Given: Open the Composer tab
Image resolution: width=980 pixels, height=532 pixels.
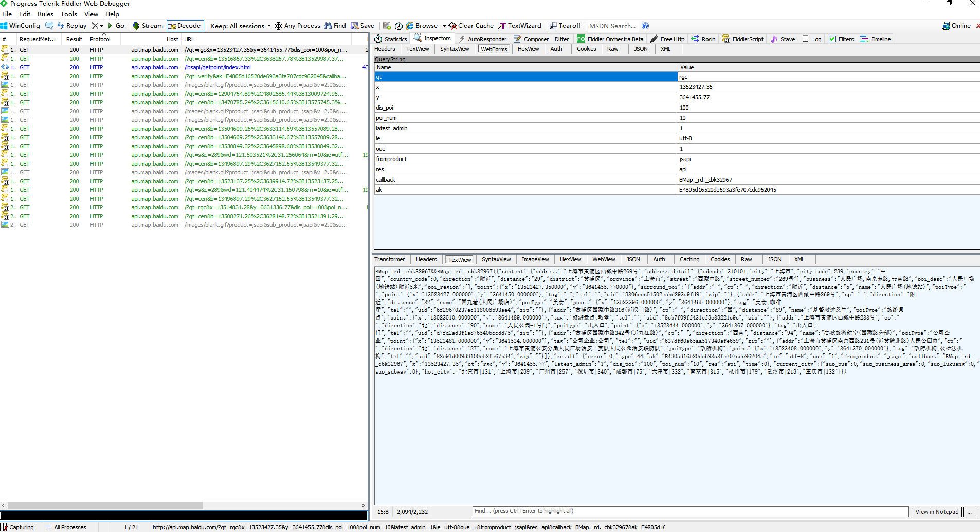Looking at the screenshot, I should point(532,39).
